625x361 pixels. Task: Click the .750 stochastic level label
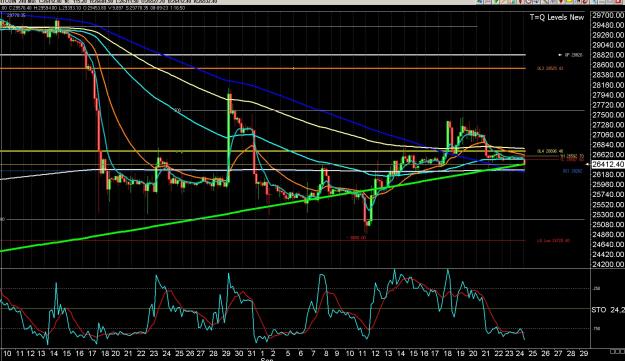[x=597, y=329]
